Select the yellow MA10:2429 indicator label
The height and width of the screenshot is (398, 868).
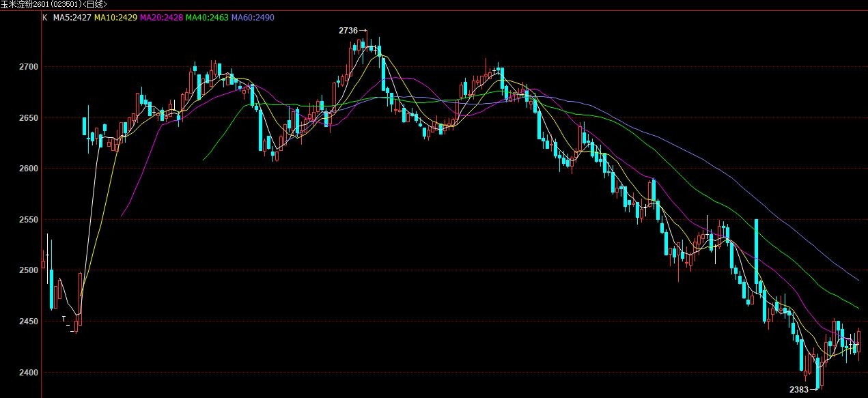coord(116,17)
